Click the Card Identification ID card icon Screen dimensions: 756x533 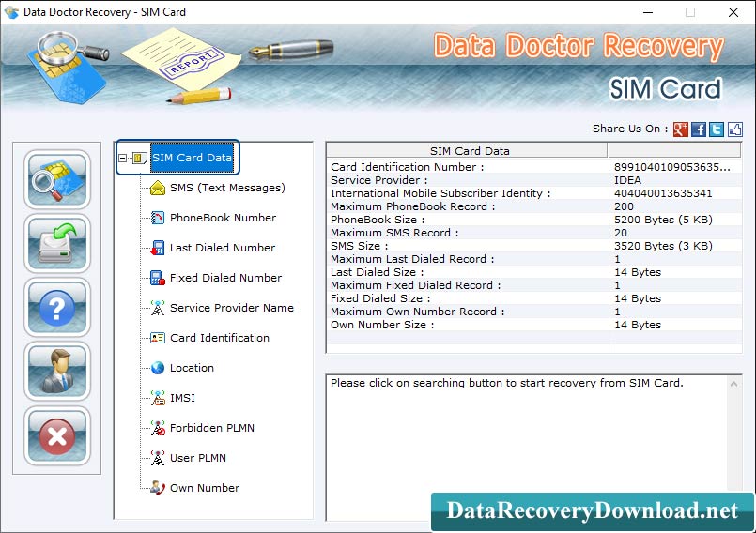point(158,338)
